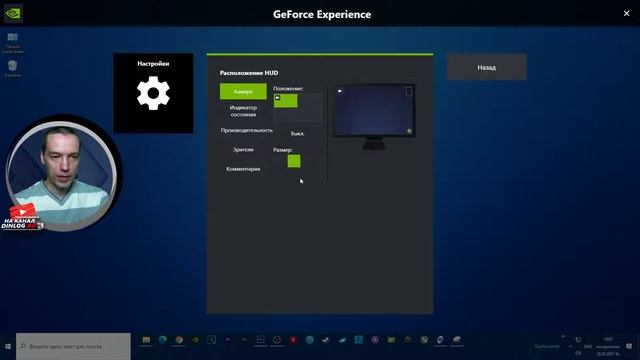Open NVIDIA green icon in taskbar
Screen dimensions: 640x360
(195, 340)
